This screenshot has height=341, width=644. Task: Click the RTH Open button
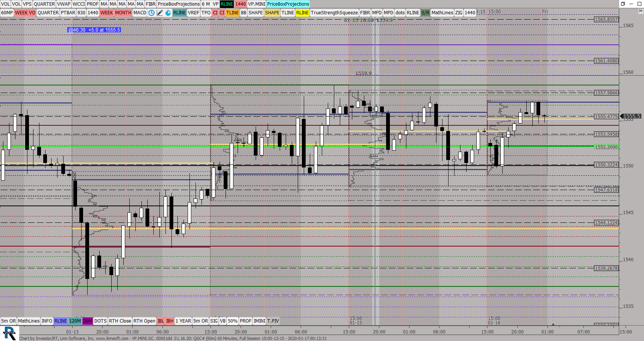tap(144, 321)
